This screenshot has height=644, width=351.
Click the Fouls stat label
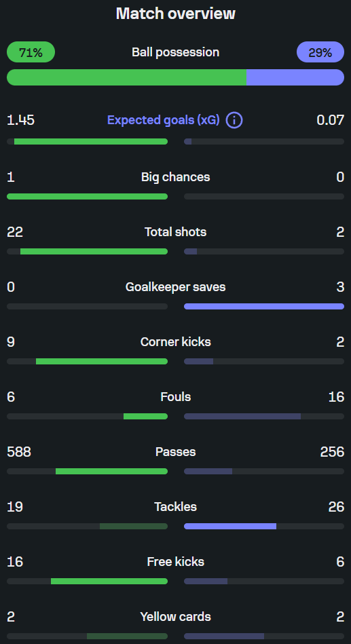tap(175, 397)
